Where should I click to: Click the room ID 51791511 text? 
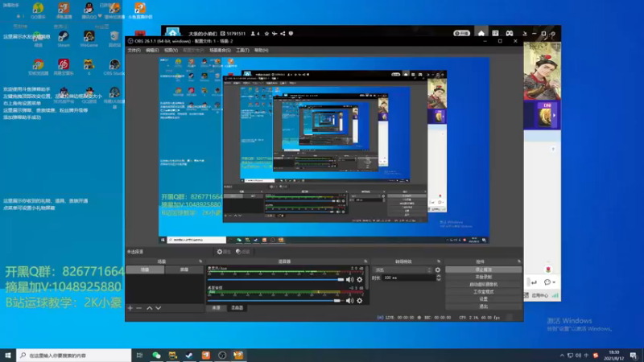236,34
